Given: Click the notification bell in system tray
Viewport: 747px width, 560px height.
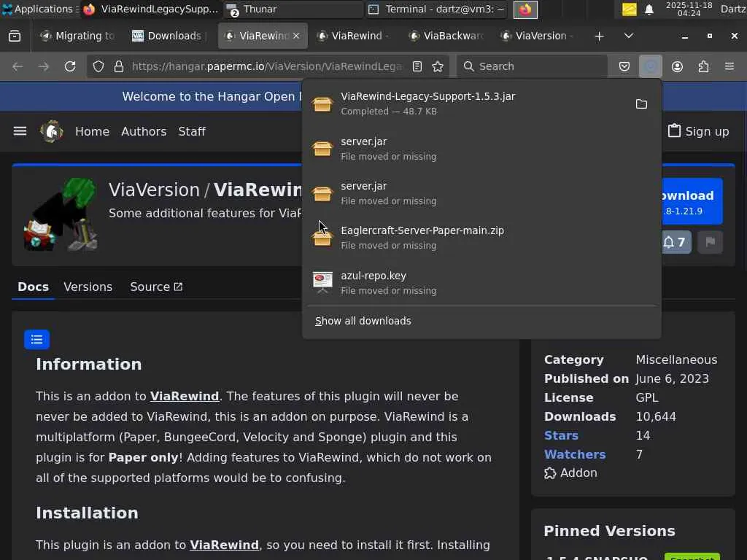Looking at the screenshot, I should pyautogui.click(x=649, y=9).
